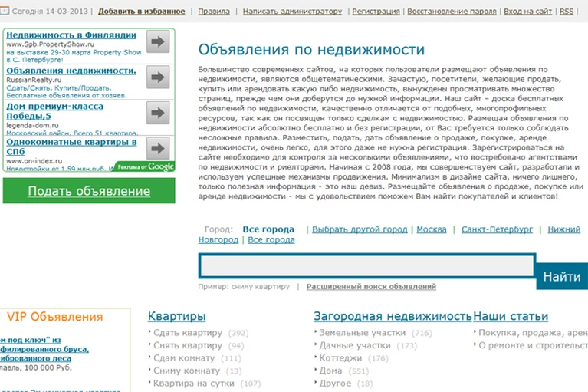Click underlined Все города link after Нижний Новгород
The image size is (588, 392).
point(271,239)
